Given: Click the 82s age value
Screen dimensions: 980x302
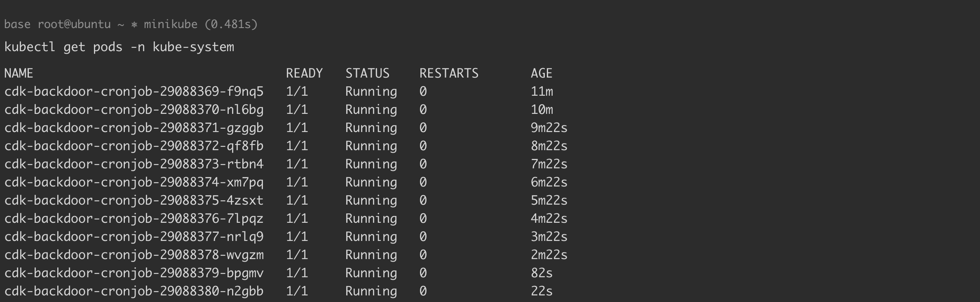Looking at the screenshot, I should pyautogui.click(x=542, y=273).
